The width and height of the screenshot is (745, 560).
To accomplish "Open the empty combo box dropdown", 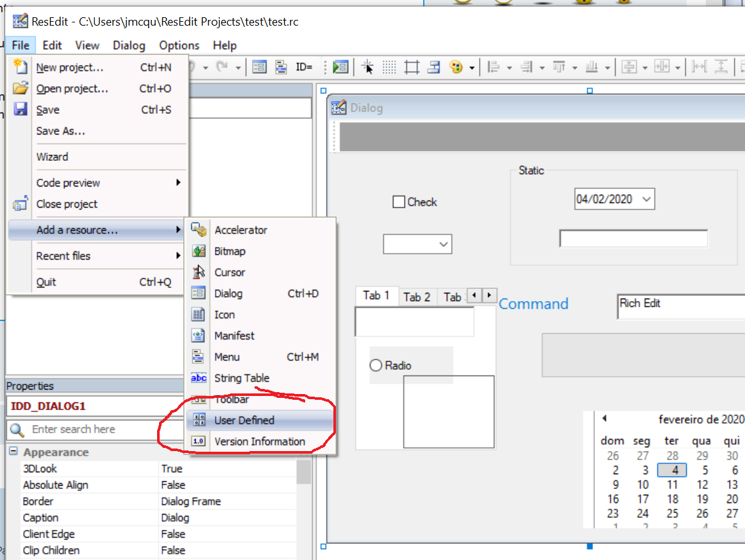I will (x=443, y=244).
